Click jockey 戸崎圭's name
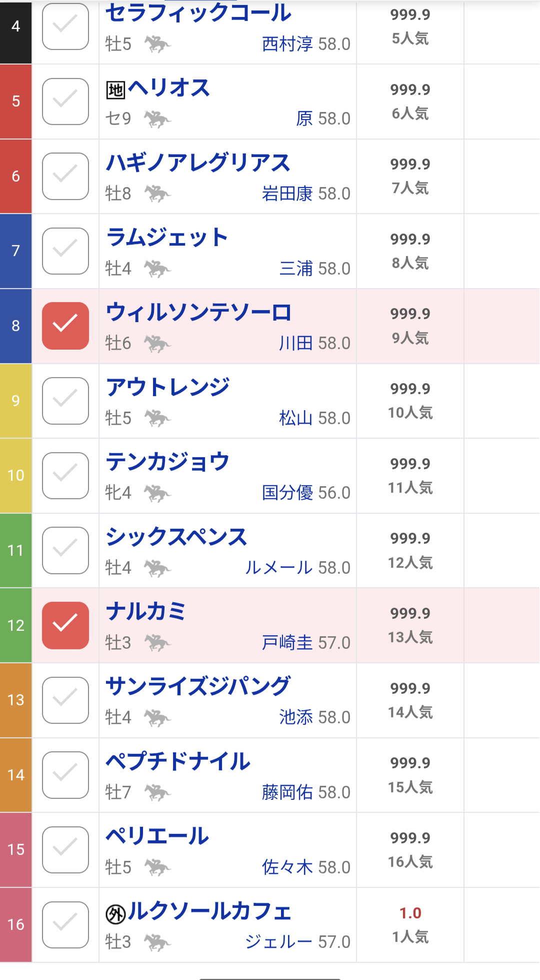Viewport: 540px width, 980px height. 287,642
